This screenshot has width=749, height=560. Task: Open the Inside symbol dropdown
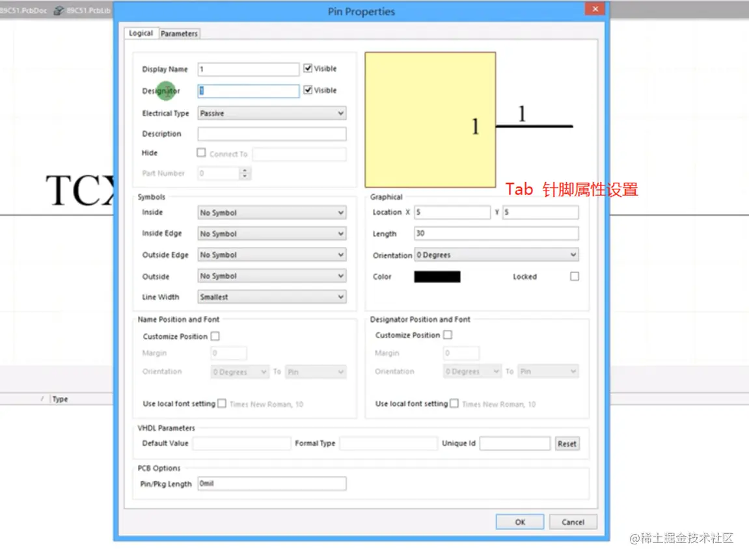click(x=272, y=213)
